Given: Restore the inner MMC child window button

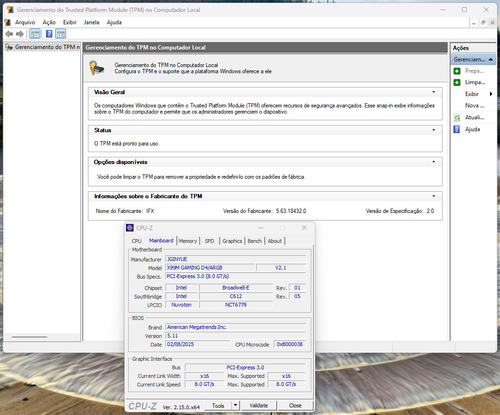Looking at the screenshot, I should click(483, 22).
